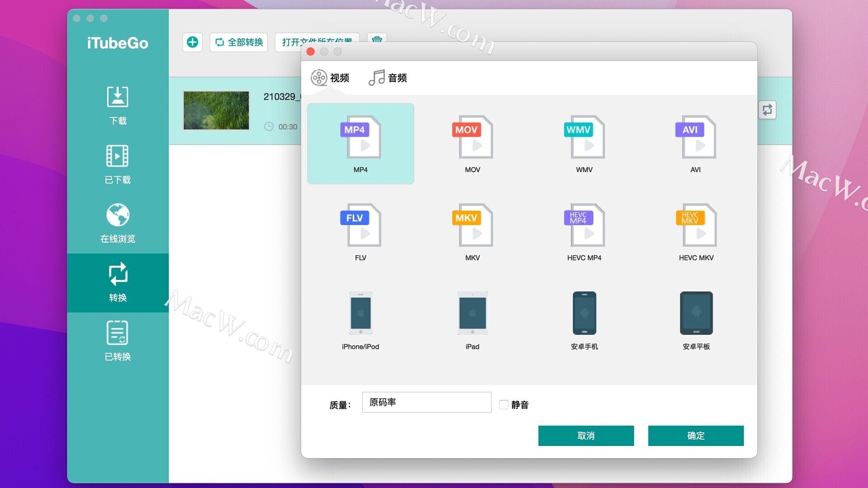Click the green add file plus button
868x488 pixels.
point(193,42)
